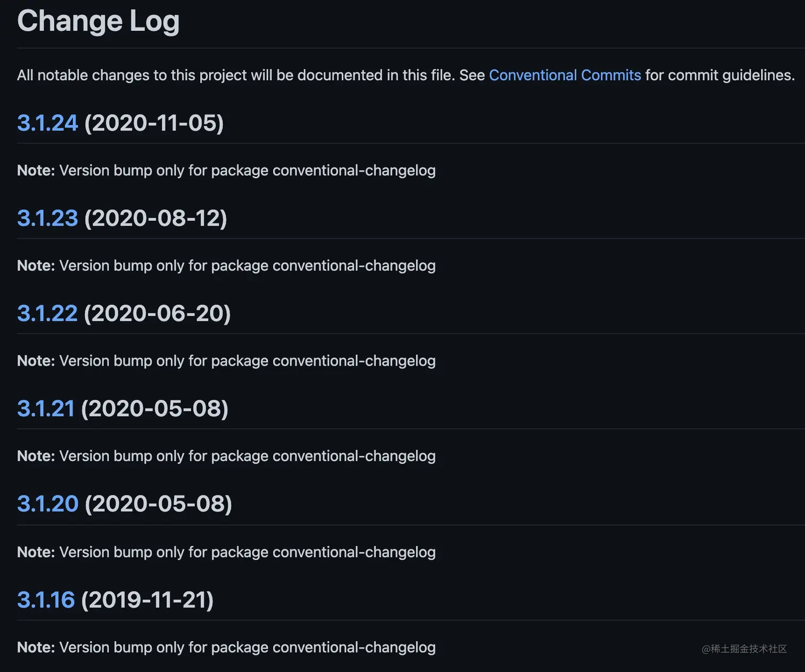
Task: Click the date beside version 3.1.21
Action: 154,409
